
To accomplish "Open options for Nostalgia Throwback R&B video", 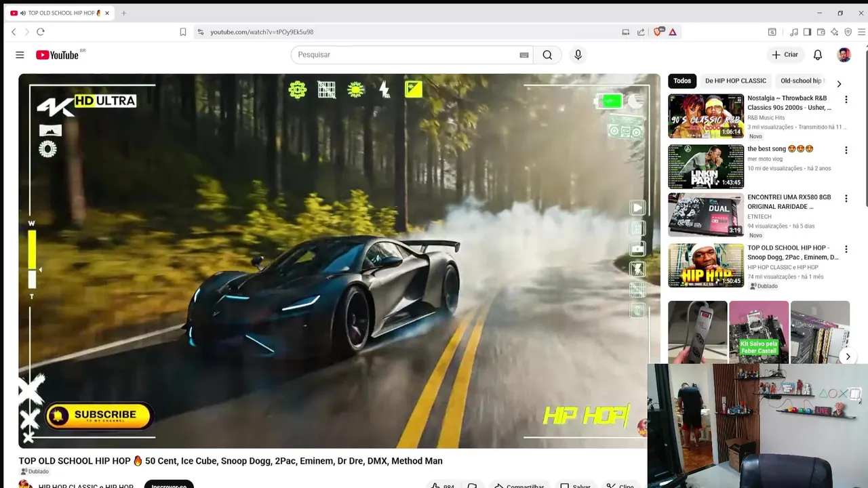I will coord(846,100).
